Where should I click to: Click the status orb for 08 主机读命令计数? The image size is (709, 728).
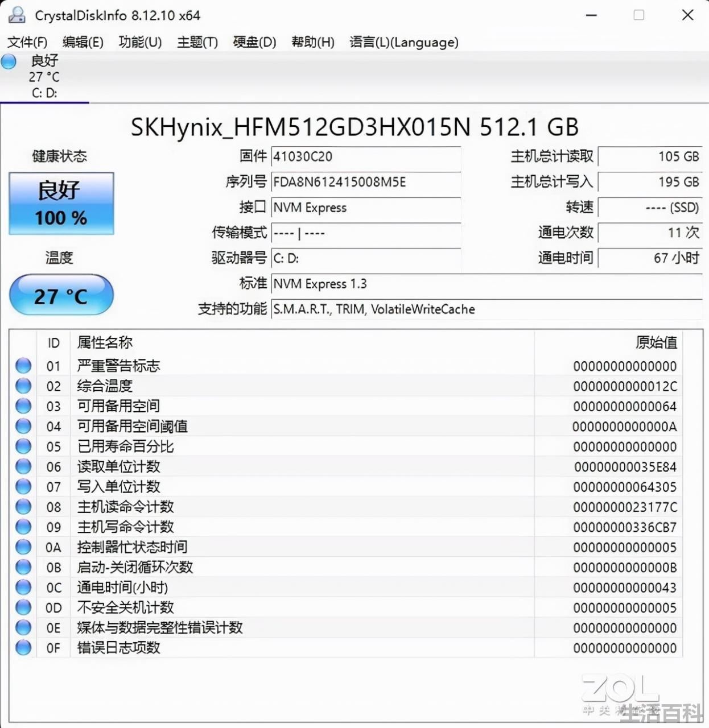click(23, 507)
